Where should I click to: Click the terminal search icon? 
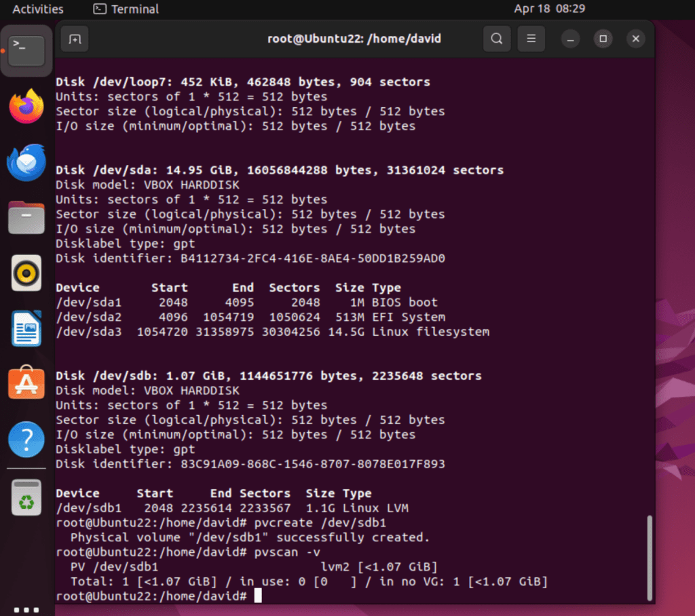click(497, 39)
